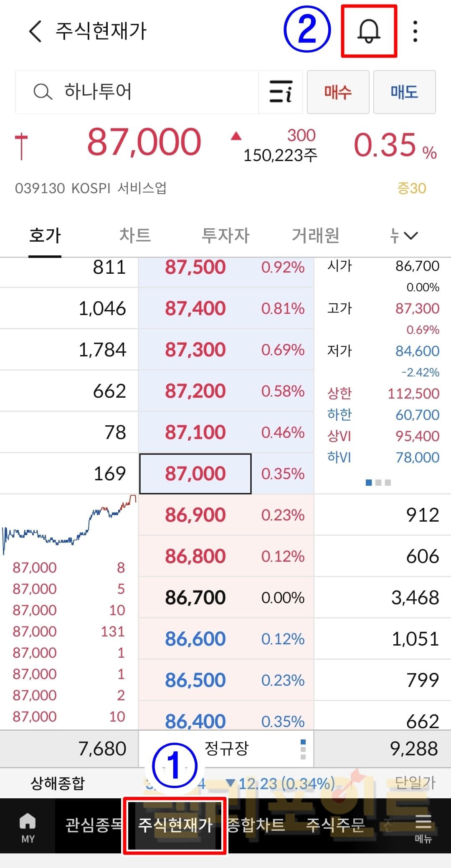Tap the back arrow icon
451x868 pixels.
35,31
